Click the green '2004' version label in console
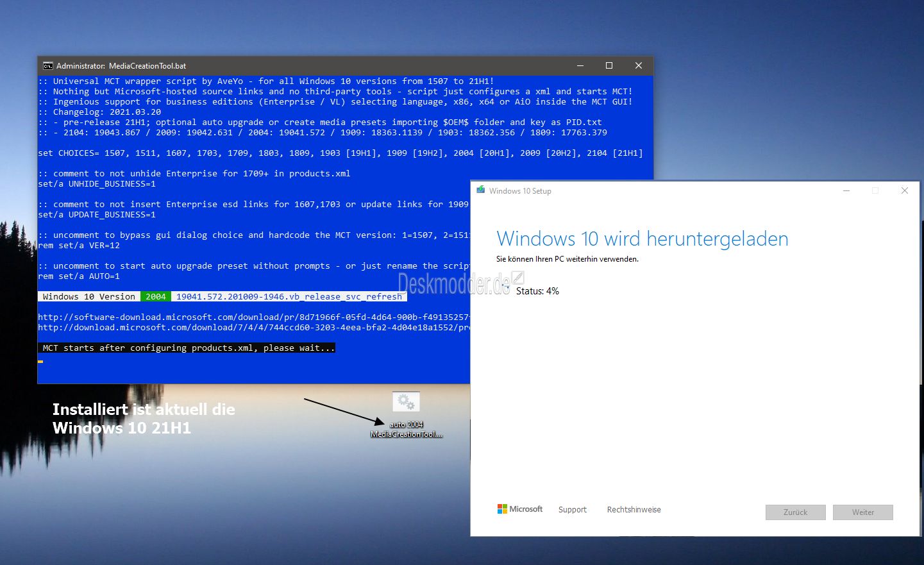 click(156, 296)
